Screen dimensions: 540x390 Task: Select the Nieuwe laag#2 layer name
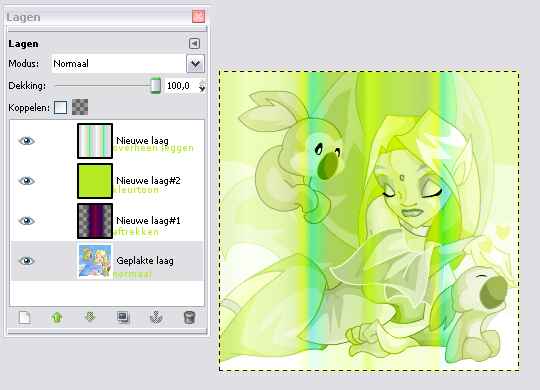click(x=148, y=181)
